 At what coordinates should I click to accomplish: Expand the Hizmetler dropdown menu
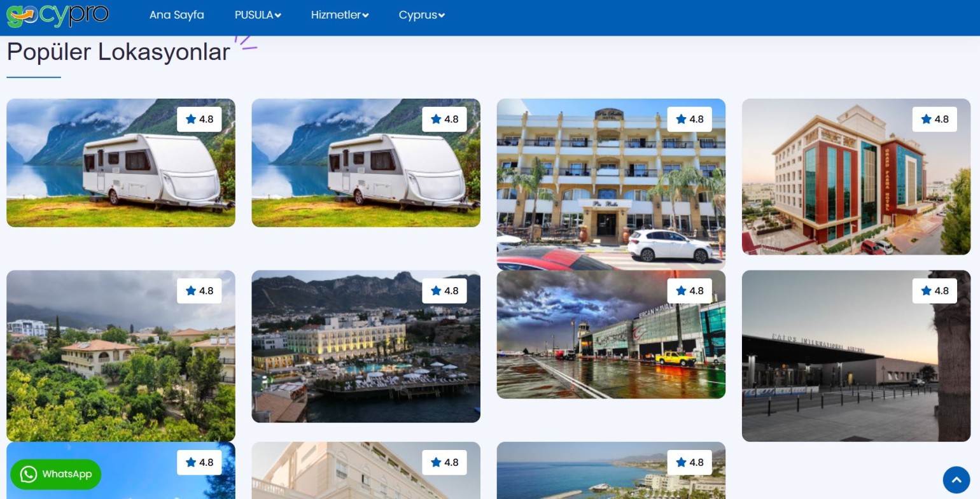point(340,15)
